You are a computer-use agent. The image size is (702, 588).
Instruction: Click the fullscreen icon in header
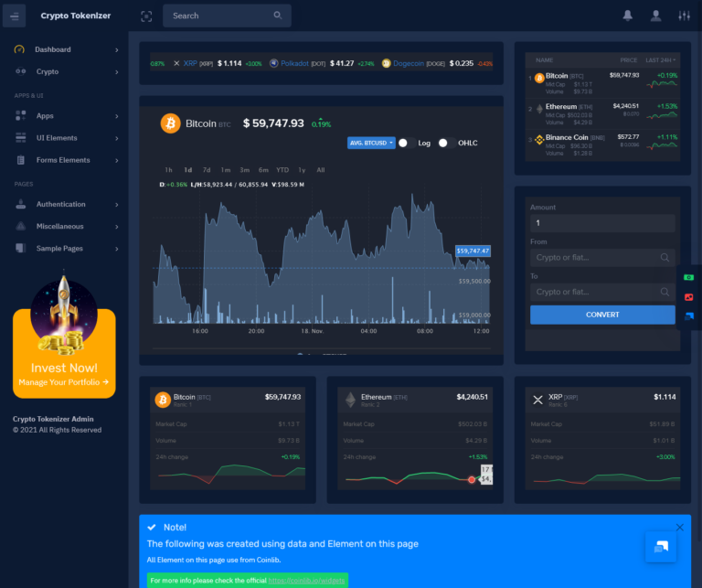(x=146, y=16)
